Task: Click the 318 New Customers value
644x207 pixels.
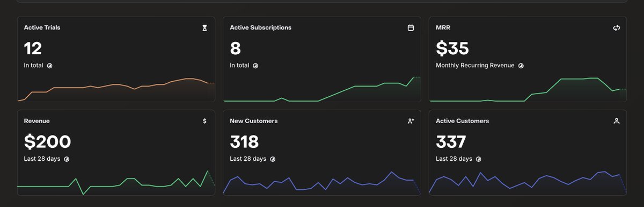Action: [244, 142]
